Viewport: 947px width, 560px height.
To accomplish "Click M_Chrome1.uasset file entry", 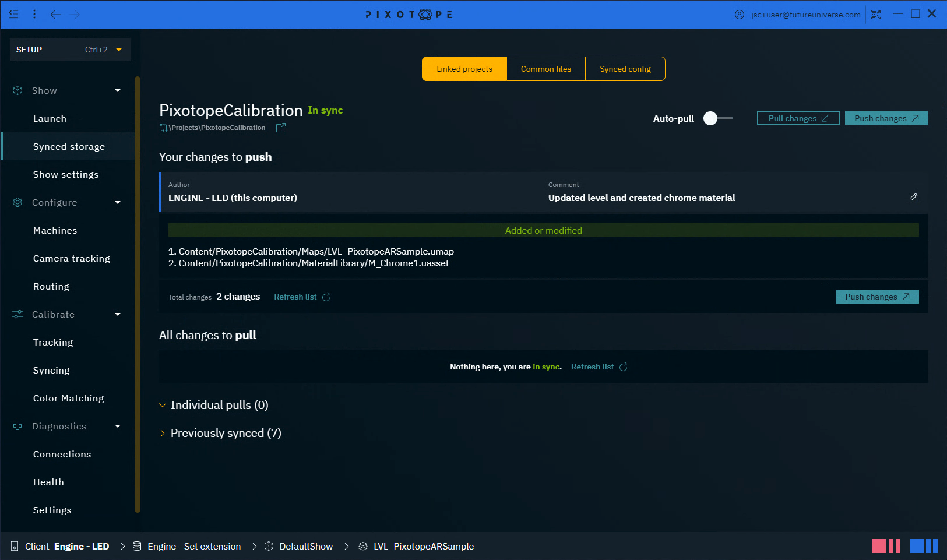I will click(x=309, y=263).
